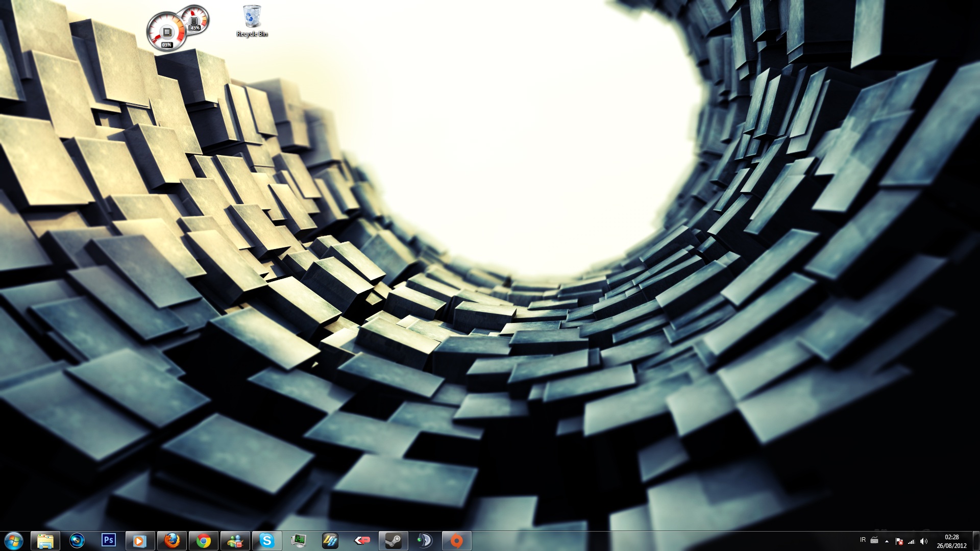Open the Steam taskbar button
Screen dimensions: 980x551
click(393, 540)
